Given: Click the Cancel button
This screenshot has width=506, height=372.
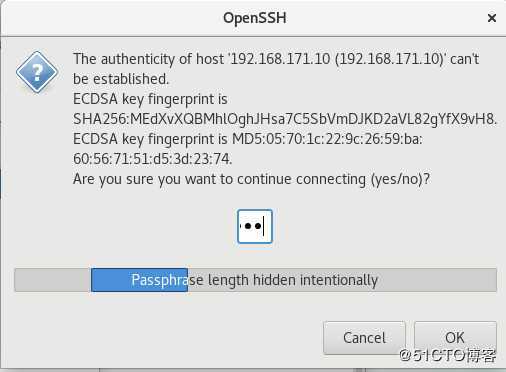Looking at the screenshot, I should (x=364, y=338).
